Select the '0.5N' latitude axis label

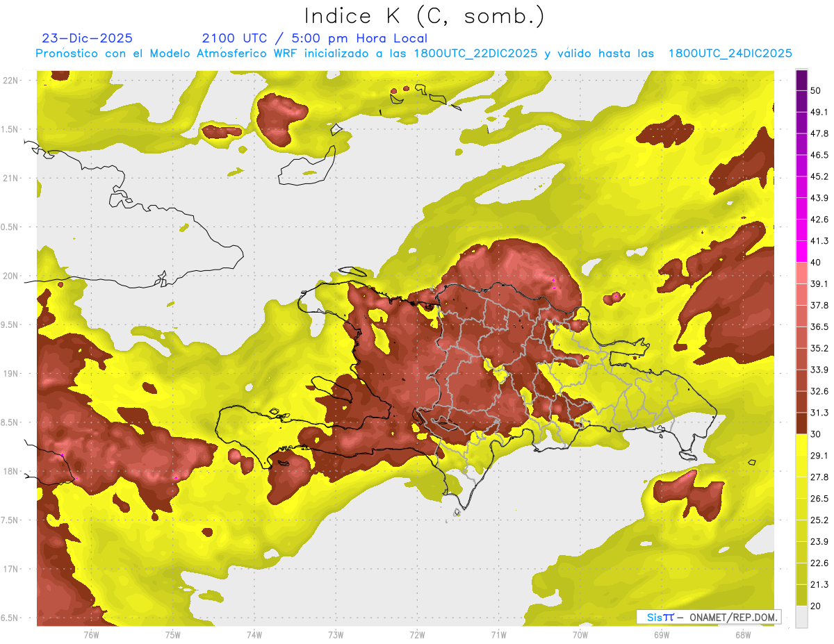click(x=10, y=227)
